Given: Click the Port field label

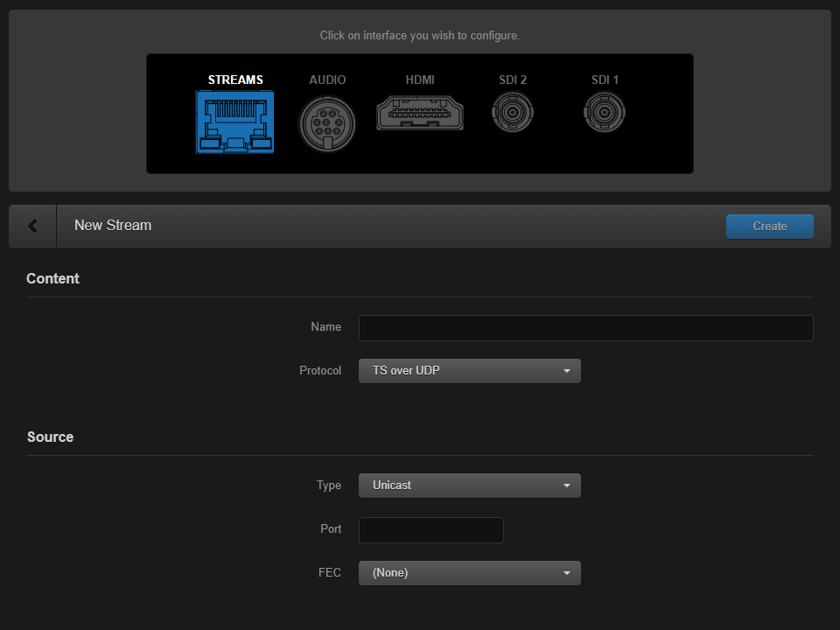Looking at the screenshot, I should click(331, 529).
